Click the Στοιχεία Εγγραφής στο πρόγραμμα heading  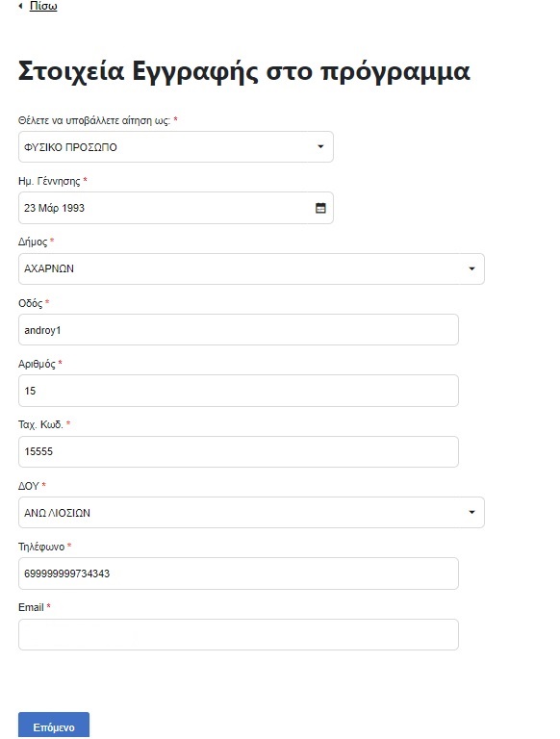pyautogui.click(x=244, y=71)
